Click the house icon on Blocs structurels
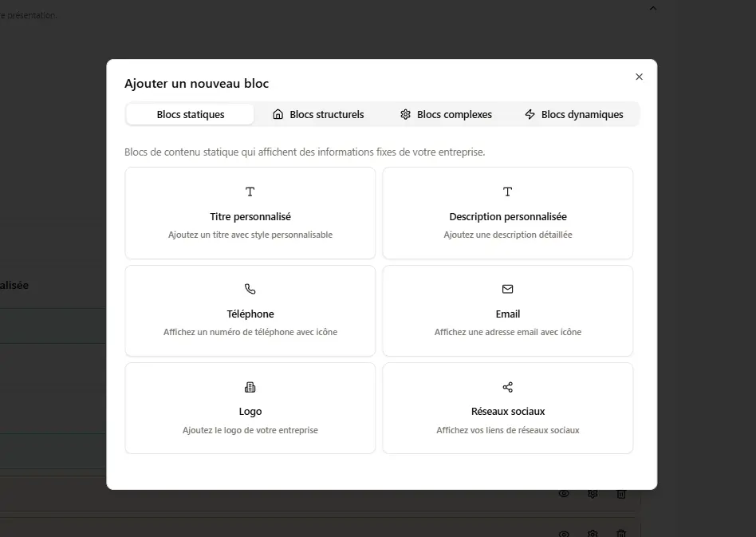The image size is (756, 537). click(278, 114)
